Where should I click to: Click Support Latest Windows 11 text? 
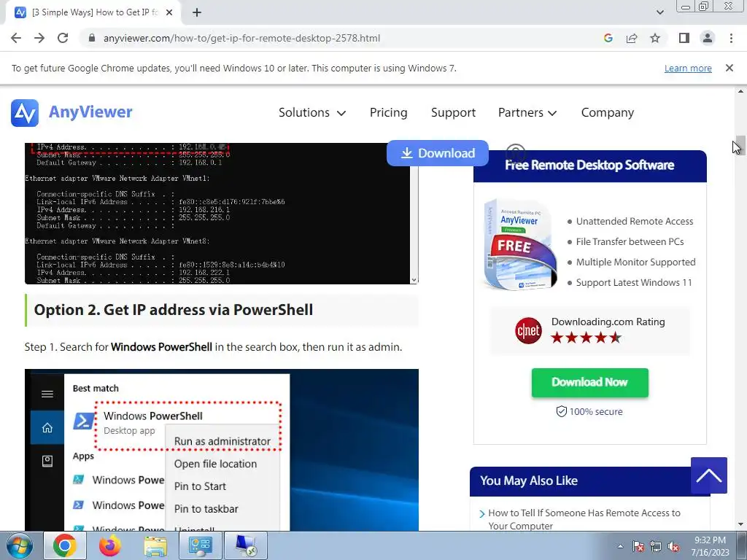634,283
